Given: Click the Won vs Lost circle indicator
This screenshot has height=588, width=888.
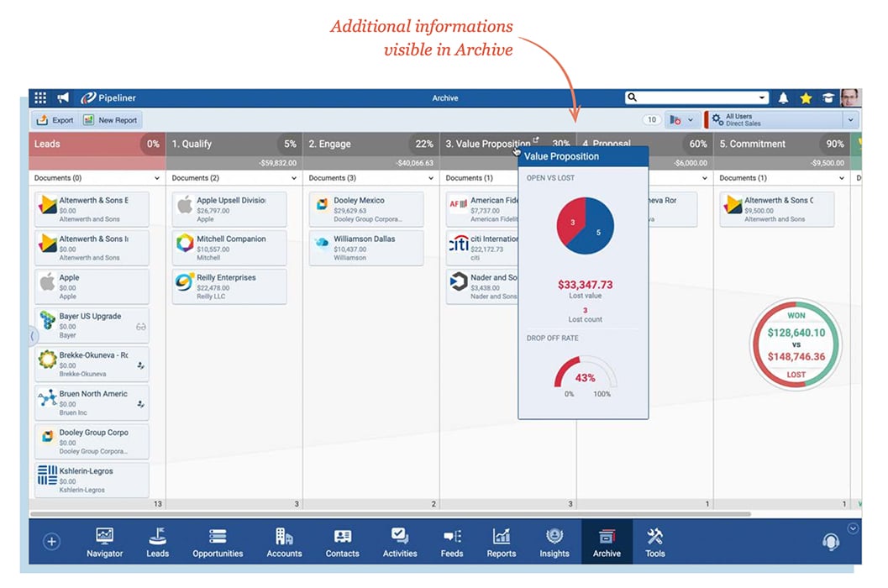Looking at the screenshot, I should (x=796, y=344).
